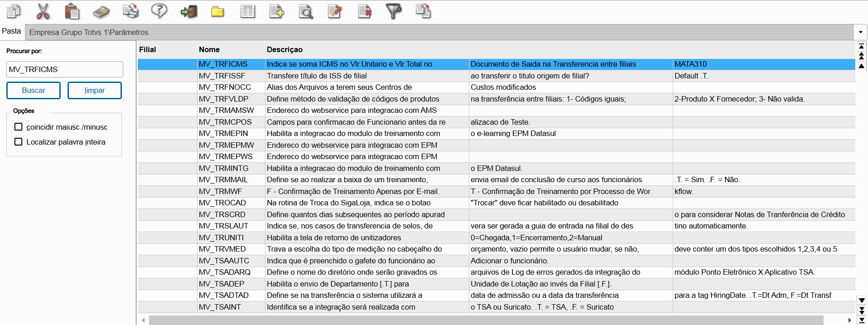Open the Help question mark icon

pos(159,11)
